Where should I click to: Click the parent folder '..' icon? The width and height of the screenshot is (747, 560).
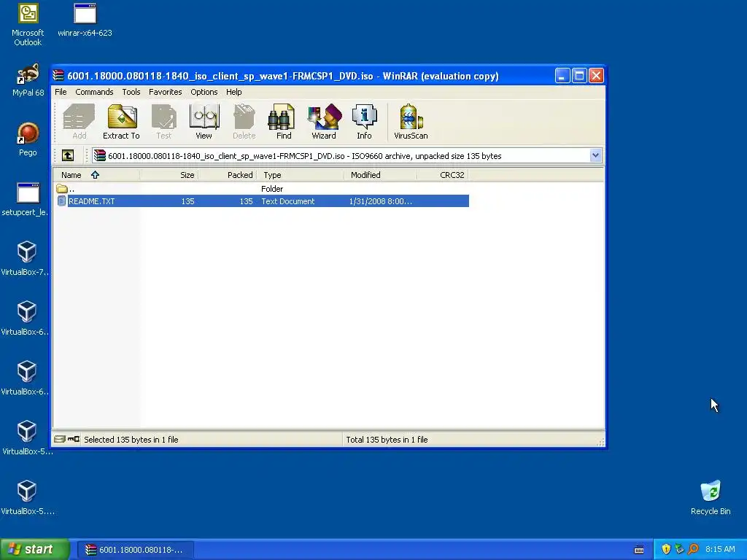pos(61,189)
